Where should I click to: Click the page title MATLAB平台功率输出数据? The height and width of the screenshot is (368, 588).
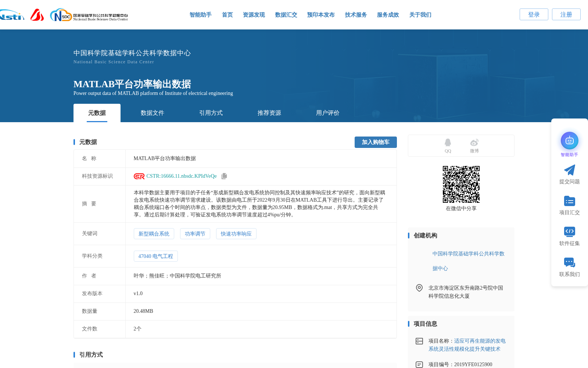point(132,84)
